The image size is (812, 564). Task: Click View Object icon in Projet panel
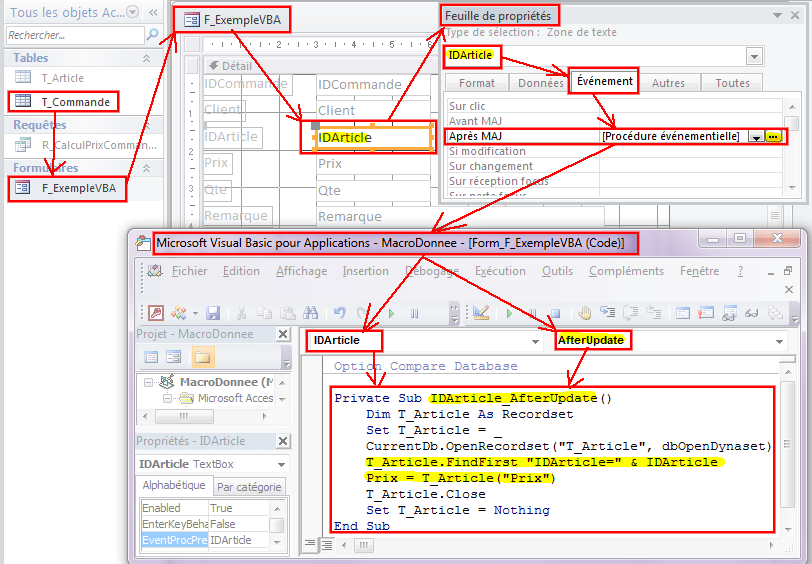(x=173, y=357)
